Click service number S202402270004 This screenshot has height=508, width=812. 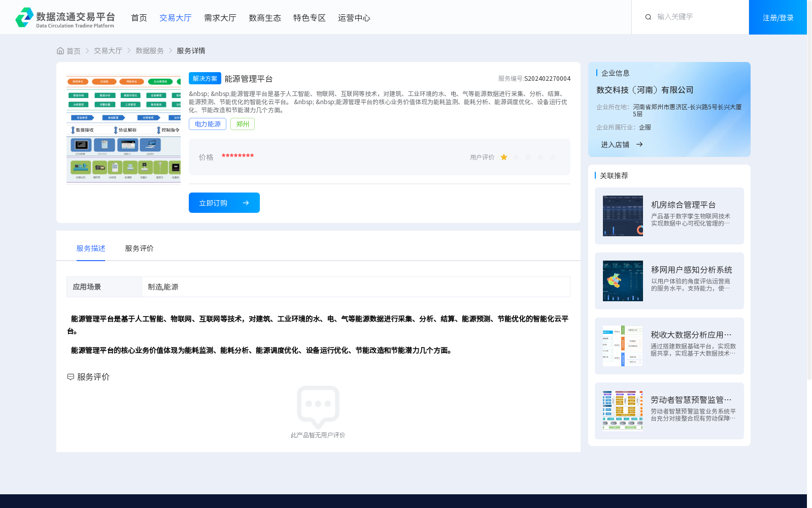click(x=547, y=79)
